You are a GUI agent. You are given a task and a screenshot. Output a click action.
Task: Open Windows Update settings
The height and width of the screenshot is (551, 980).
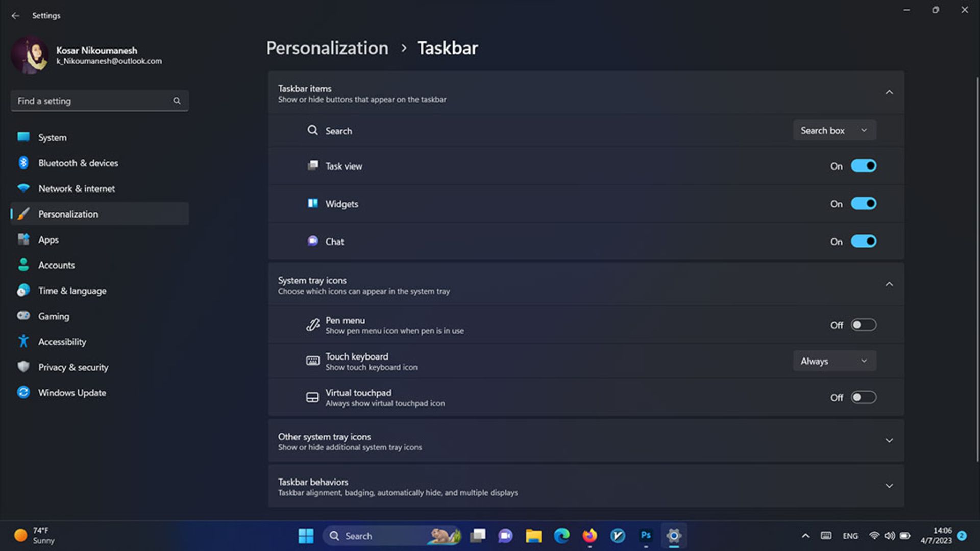pos(23,392)
